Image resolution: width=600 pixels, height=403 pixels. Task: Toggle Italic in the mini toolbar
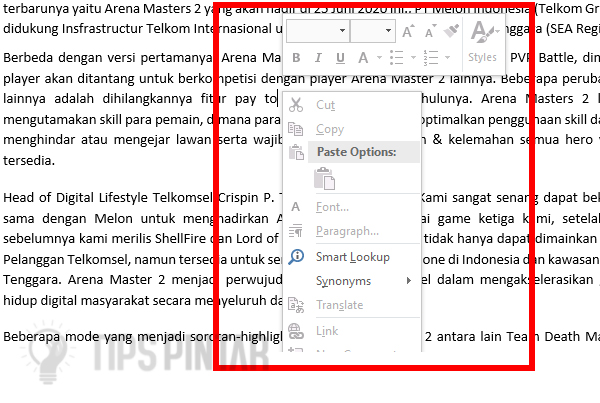point(318,58)
